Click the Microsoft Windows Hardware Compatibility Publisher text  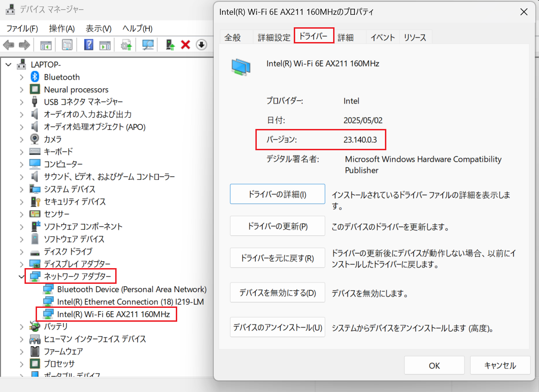tap(423, 165)
